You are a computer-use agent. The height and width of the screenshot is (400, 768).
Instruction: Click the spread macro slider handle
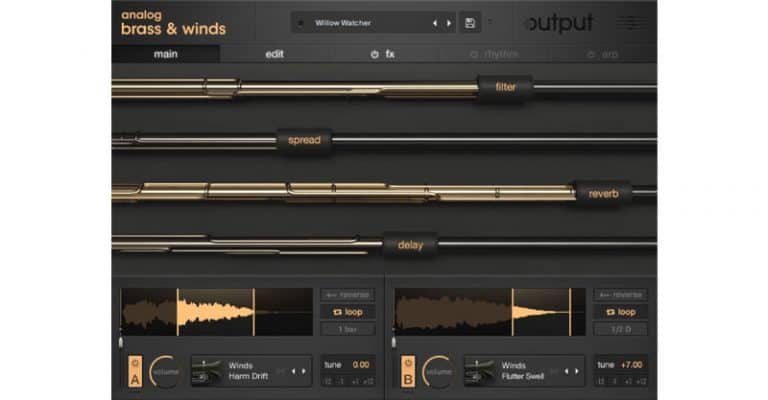coord(304,141)
